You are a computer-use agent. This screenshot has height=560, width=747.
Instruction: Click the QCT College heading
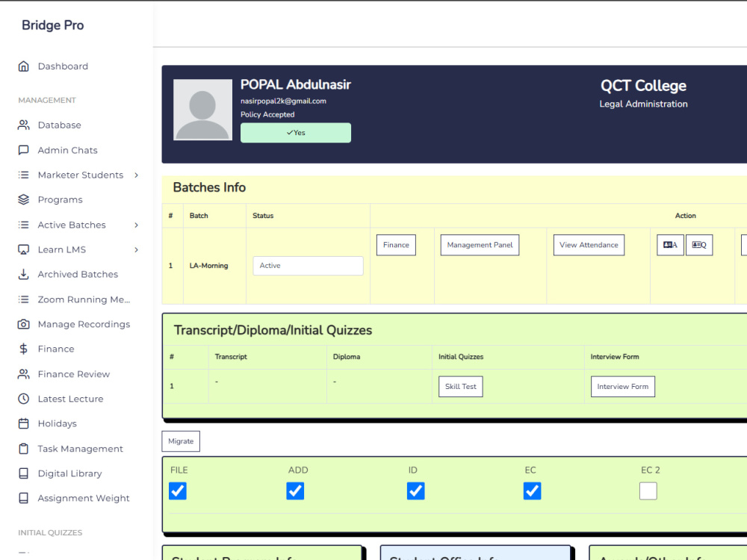[x=643, y=86]
